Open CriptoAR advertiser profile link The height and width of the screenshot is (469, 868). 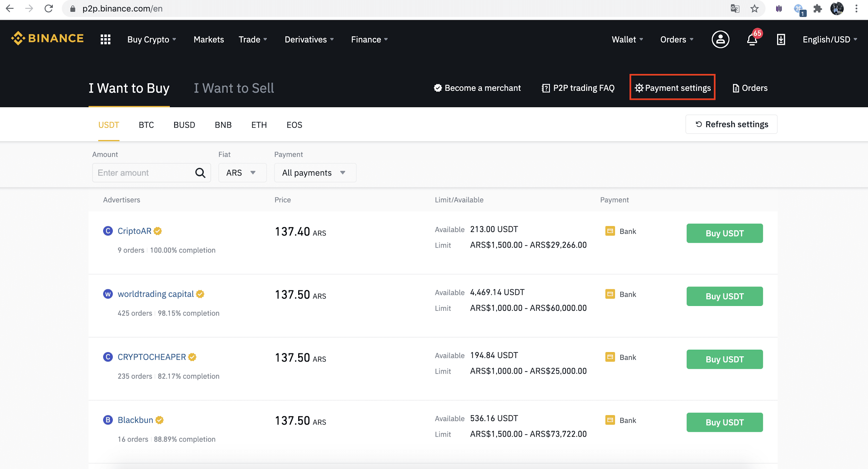(134, 231)
